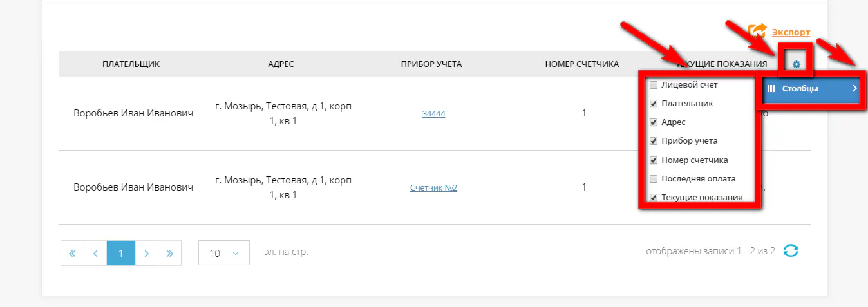
Task: Click the refresh table icon
Action: point(791,251)
